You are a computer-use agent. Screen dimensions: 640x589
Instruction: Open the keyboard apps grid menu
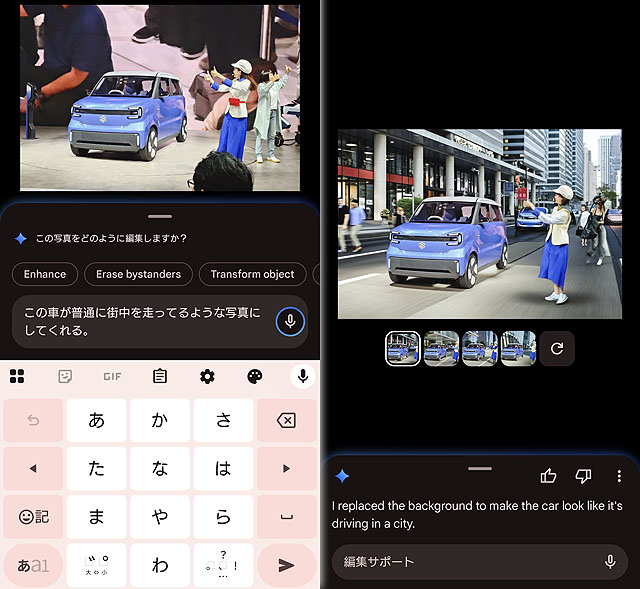17,376
